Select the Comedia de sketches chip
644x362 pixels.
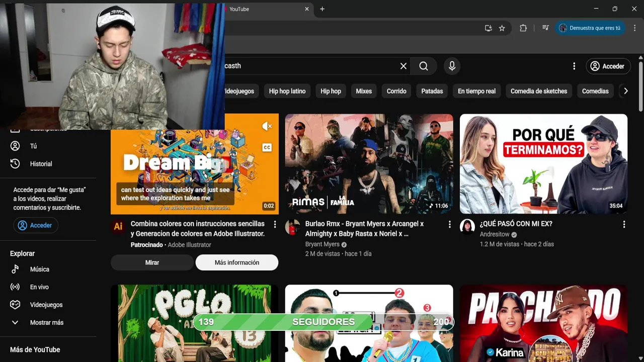coord(539,91)
